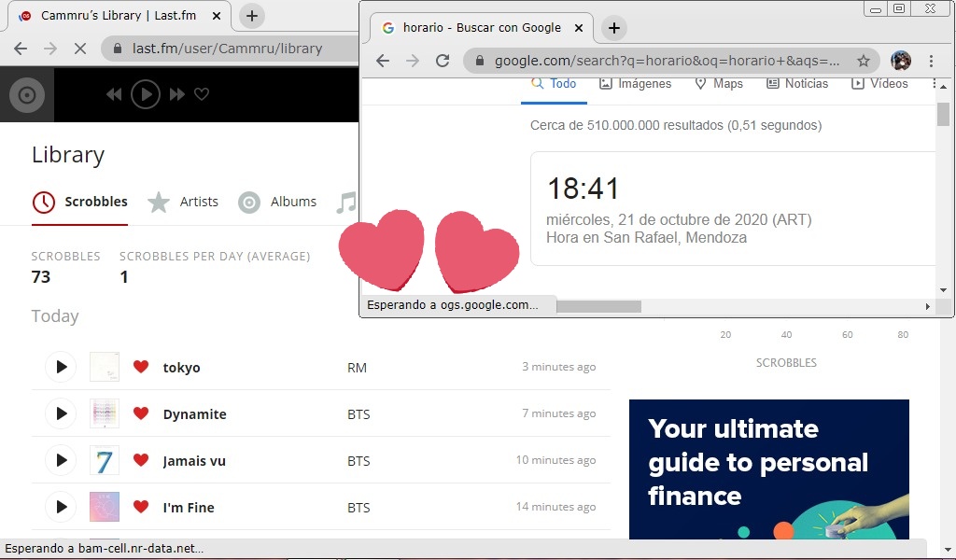This screenshot has height=560, width=956.
Task: Unlove the I'm Fine track heart
Action: 141,507
